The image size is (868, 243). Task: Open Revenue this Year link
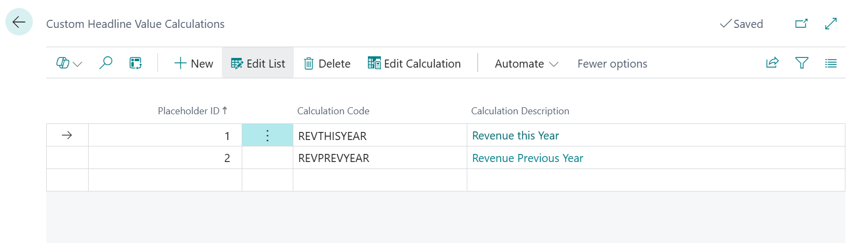point(515,136)
